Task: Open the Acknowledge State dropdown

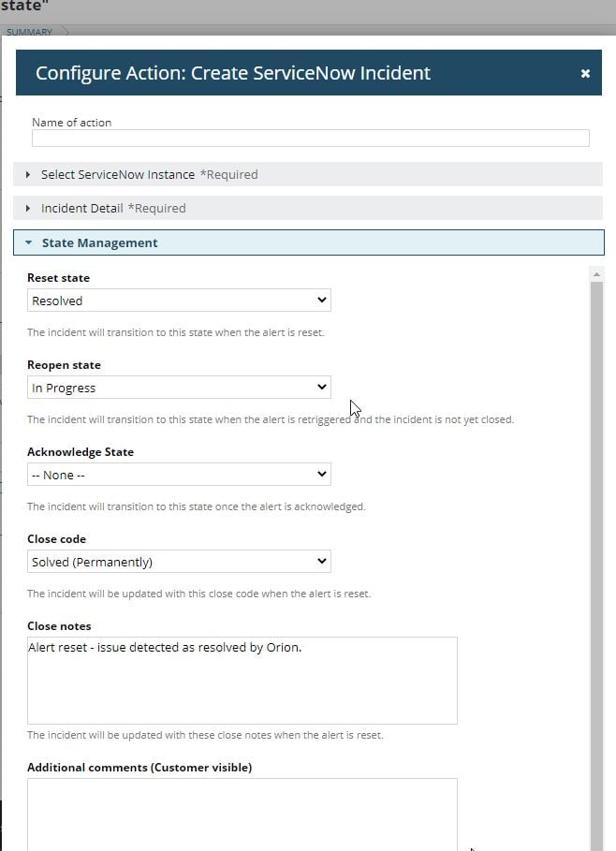Action: coord(179,475)
